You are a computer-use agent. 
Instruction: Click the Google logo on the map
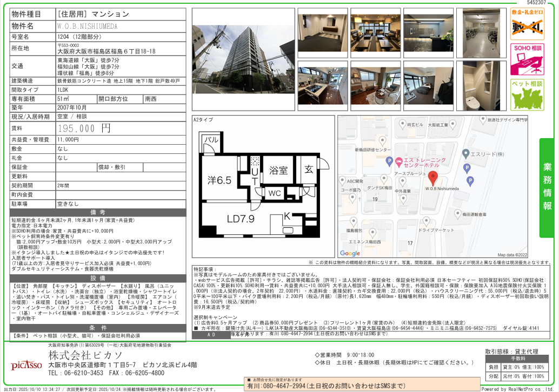coord(350,254)
